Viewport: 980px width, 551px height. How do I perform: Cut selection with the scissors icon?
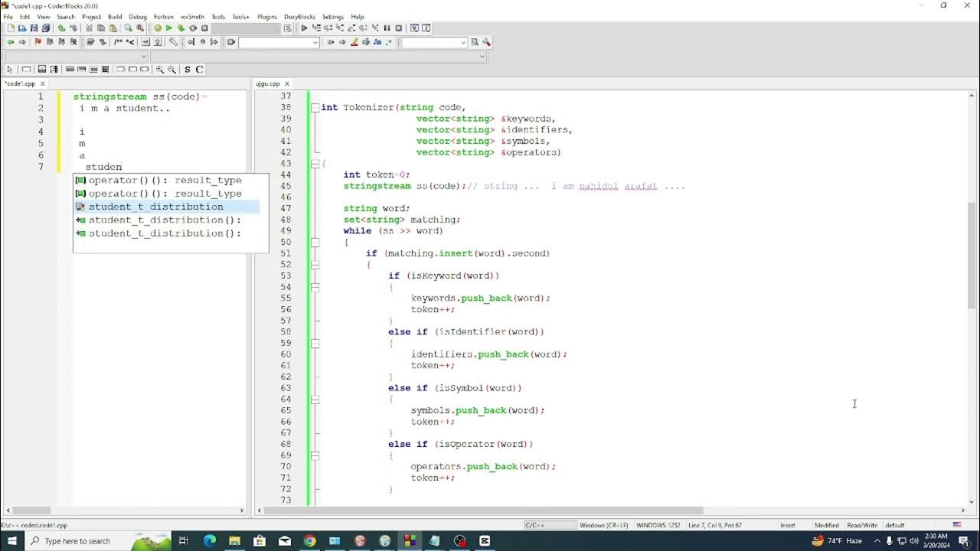(89, 28)
